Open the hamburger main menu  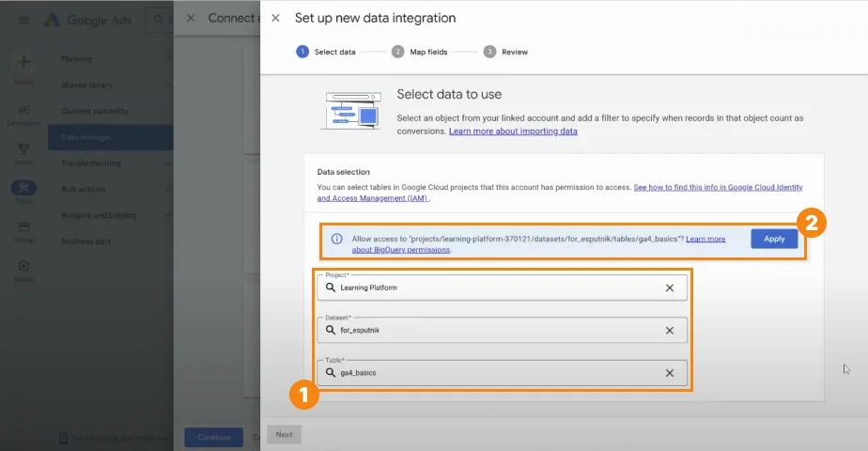pos(23,20)
